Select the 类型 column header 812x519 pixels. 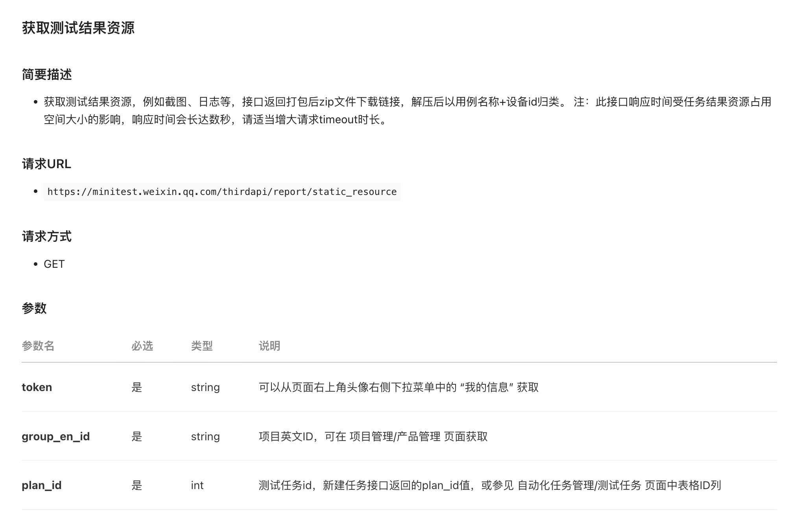pyautogui.click(x=201, y=346)
